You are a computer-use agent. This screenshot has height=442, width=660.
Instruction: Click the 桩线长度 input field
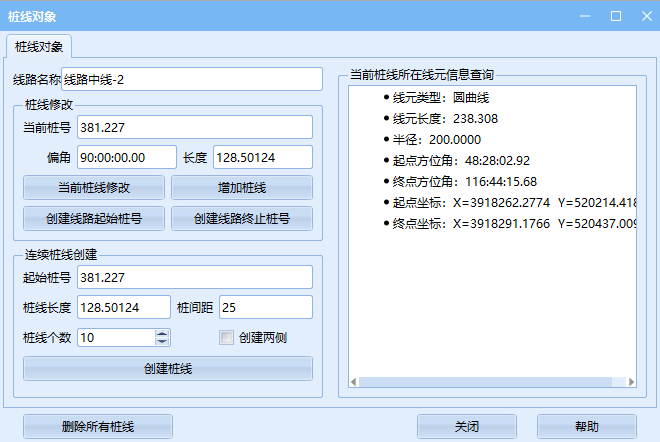[x=123, y=307]
